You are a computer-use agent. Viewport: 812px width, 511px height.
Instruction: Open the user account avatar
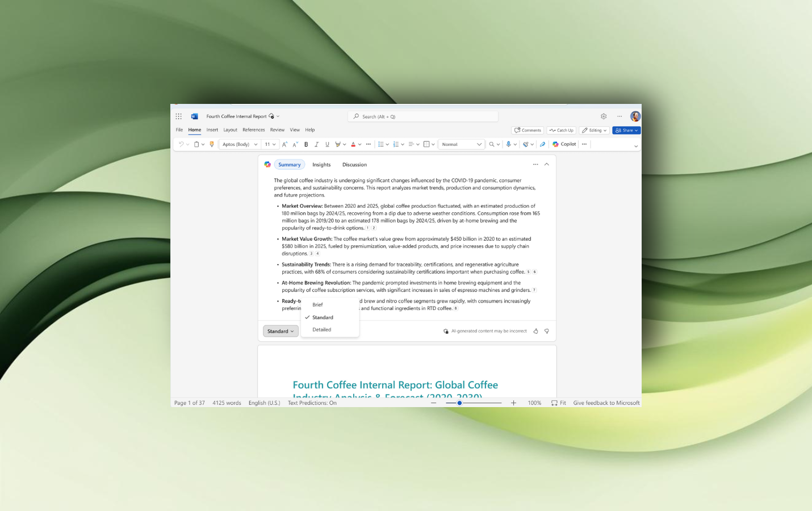[635, 116]
